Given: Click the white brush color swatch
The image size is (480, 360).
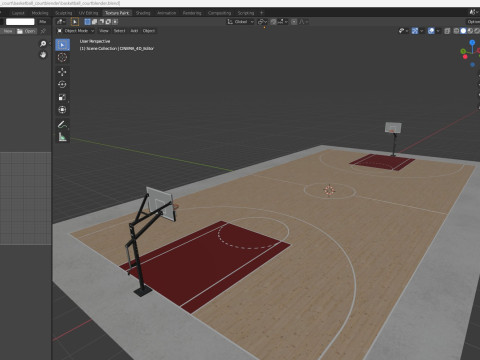Looking at the screenshot, I should 20,22.
